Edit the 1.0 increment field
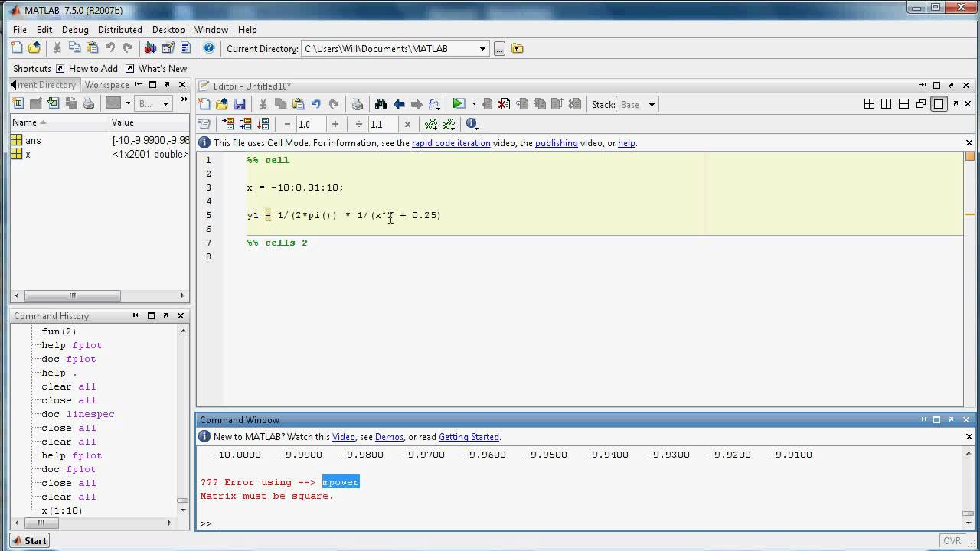This screenshot has height=551, width=980. [311, 124]
